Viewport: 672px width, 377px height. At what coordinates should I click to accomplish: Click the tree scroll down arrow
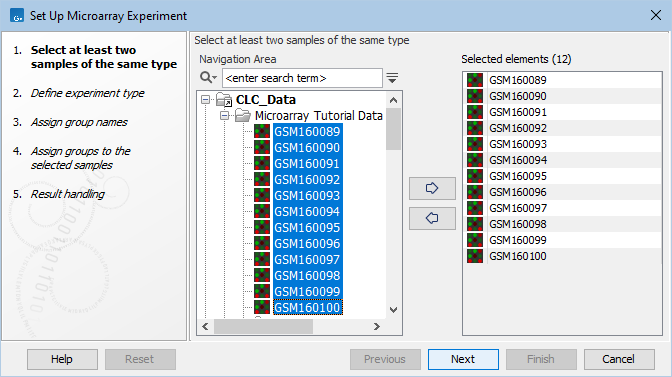[x=393, y=310]
